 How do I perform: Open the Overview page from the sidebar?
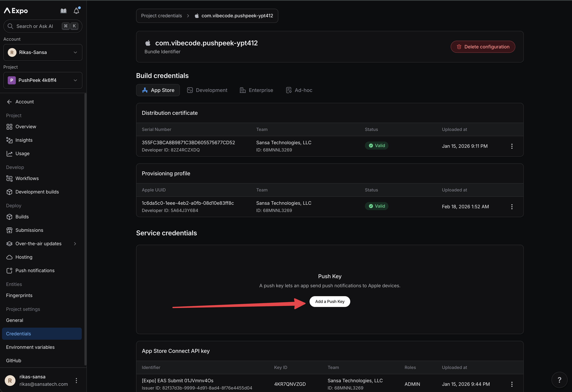(26, 126)
